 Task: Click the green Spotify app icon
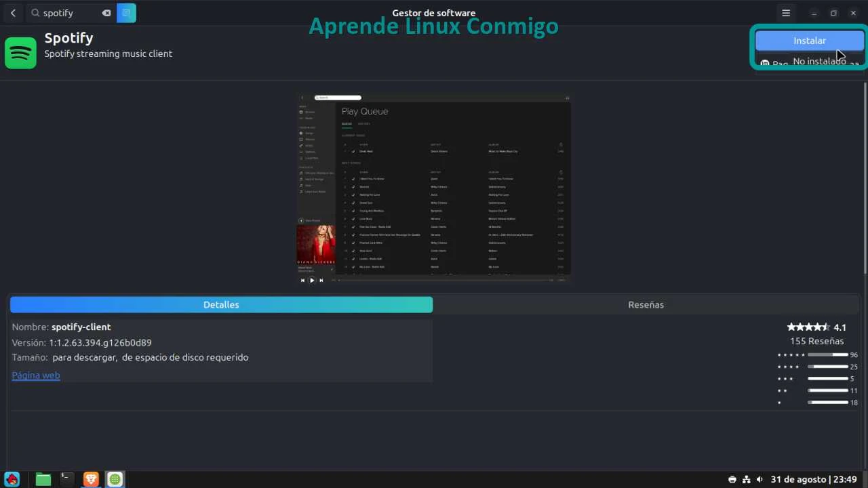(x=20, y=53)
